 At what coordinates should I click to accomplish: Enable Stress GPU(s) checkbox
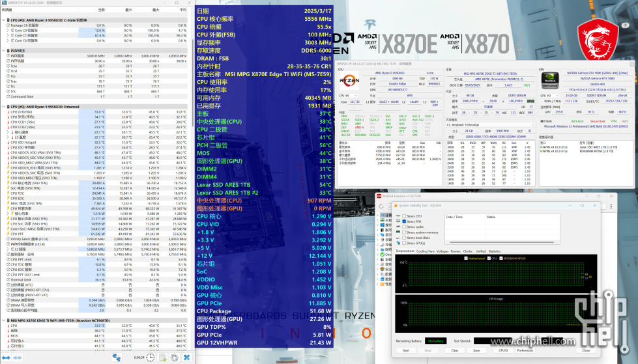click(x=404, y=243)
